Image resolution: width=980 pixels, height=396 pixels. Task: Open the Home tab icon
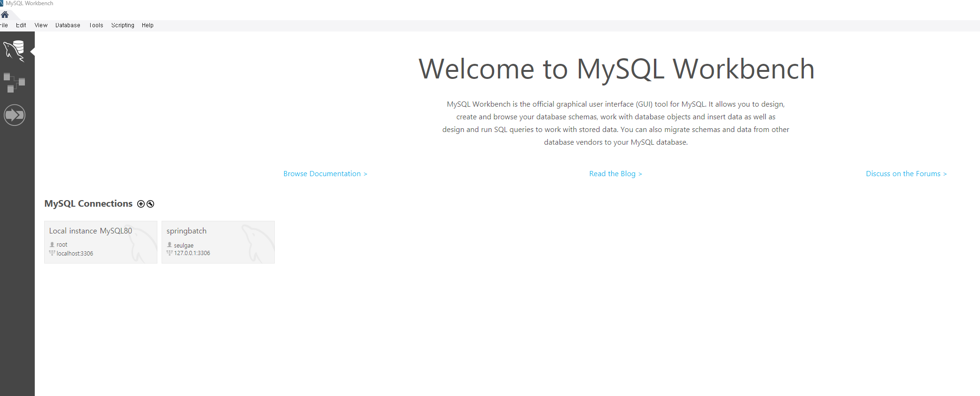click(x=5, y=15)
